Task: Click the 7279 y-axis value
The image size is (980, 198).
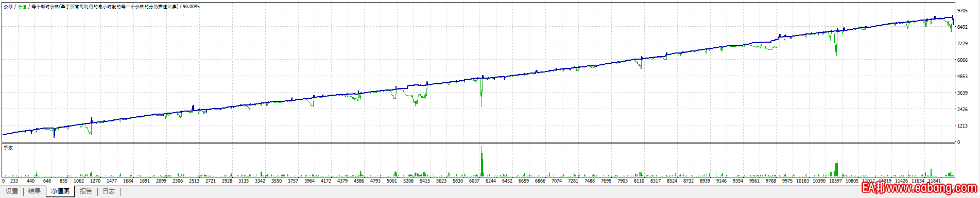Action: [962, 44]
